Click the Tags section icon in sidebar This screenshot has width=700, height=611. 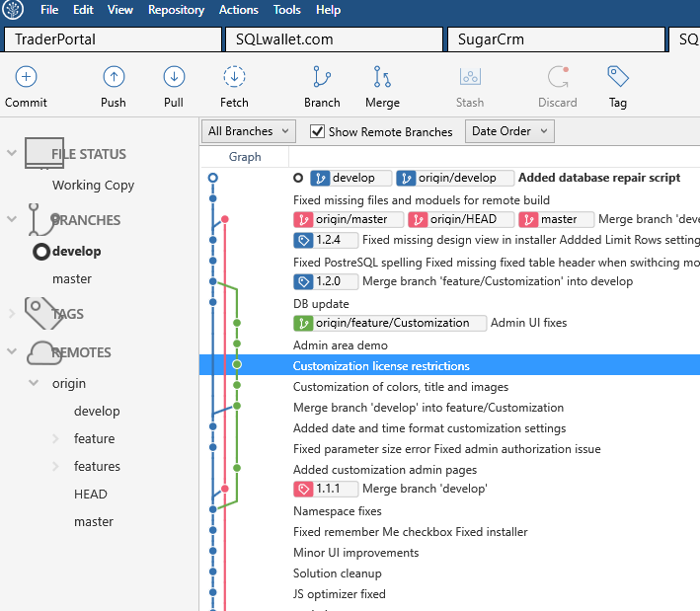(x=42, y=313)
